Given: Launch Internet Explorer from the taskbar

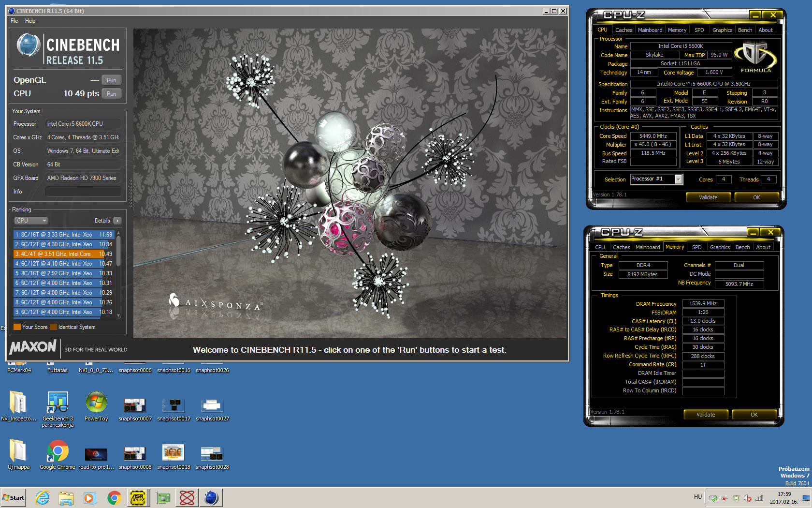Looking at the screenshot, I should coord(43,498).
